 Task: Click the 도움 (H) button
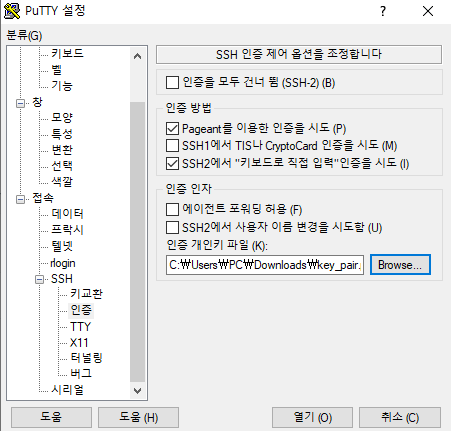pos(138,417)
